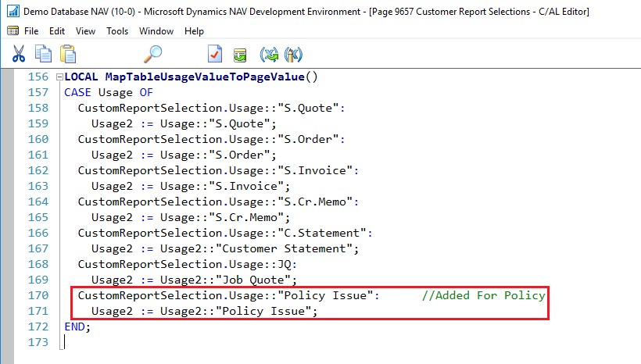This screenshot has height=364, width=641.
Task: Click the document with red checkmark icon
Action: [215, 54]
